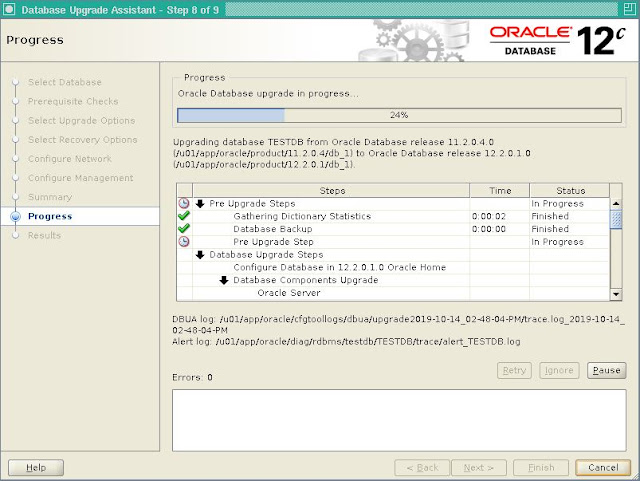Click the Ignore button

click(x=559, y=370)
